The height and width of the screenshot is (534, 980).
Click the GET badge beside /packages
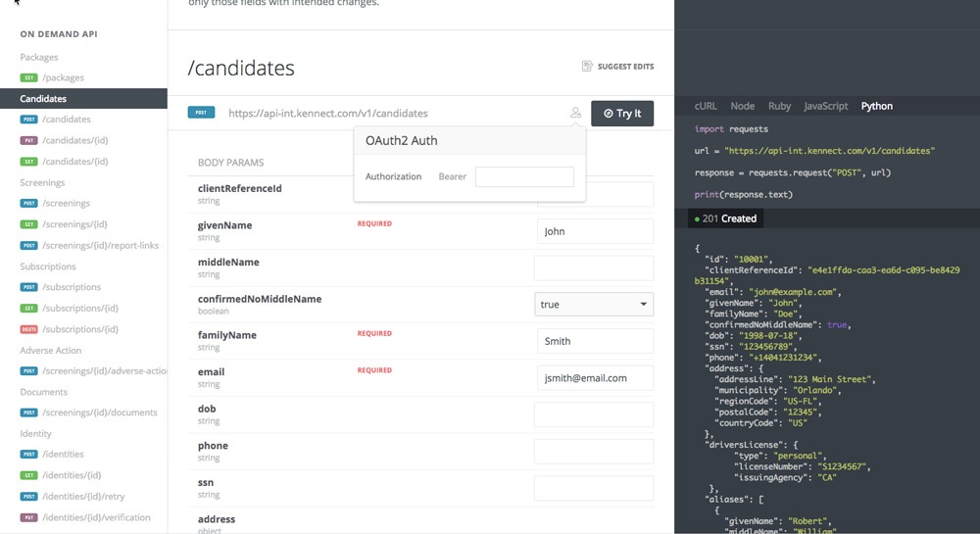[x=28, y=77]
